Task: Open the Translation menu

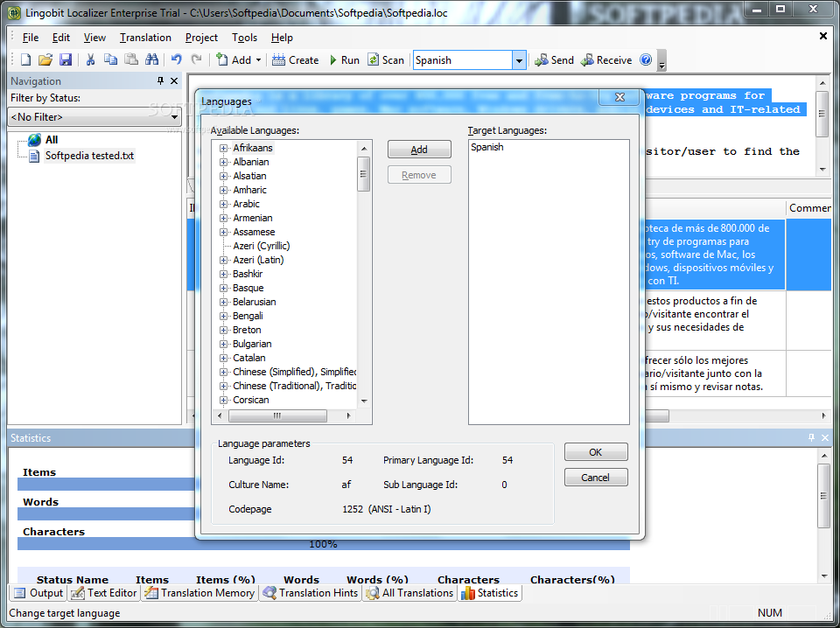Action: [145, 38]
